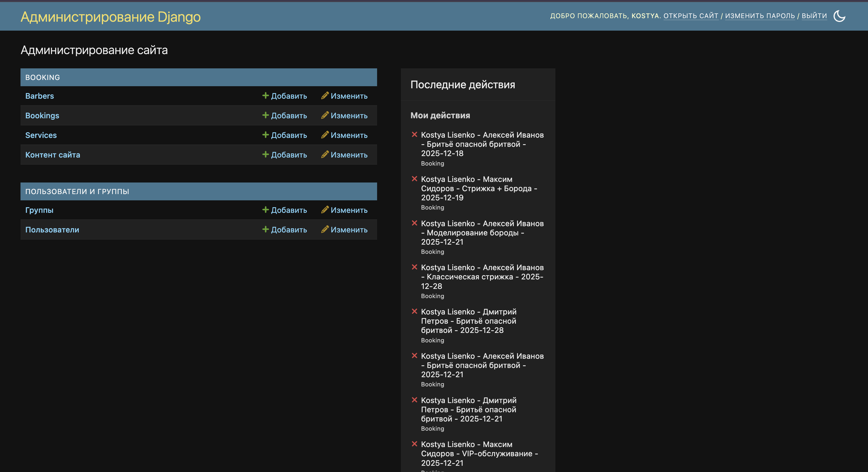Click the pencil icon for Пользователи
This screenshot has height=472, width=868.
tap(325, 229)
